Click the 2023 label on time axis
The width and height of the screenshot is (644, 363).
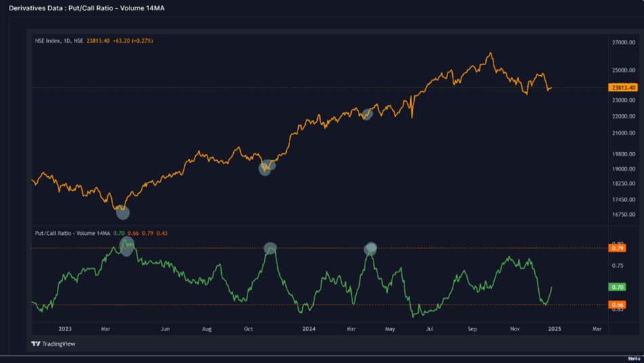(65, 329)
